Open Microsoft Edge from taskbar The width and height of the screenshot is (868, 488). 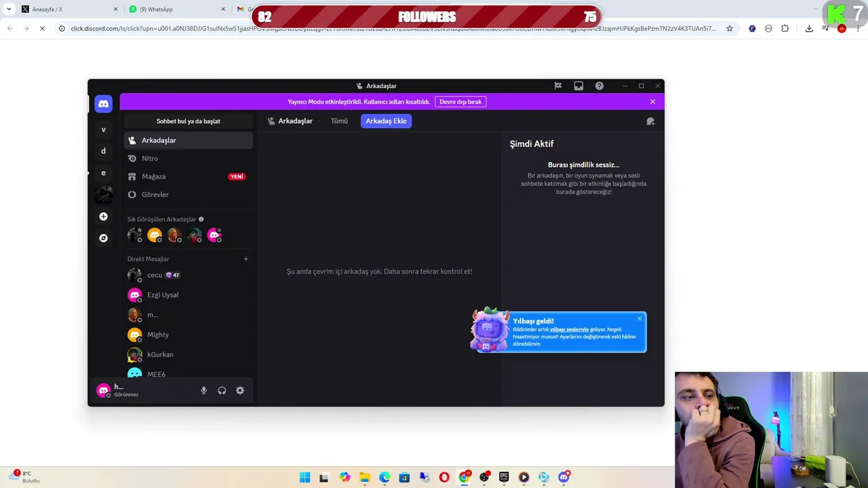pyautogui.click(x=384, y=477)
